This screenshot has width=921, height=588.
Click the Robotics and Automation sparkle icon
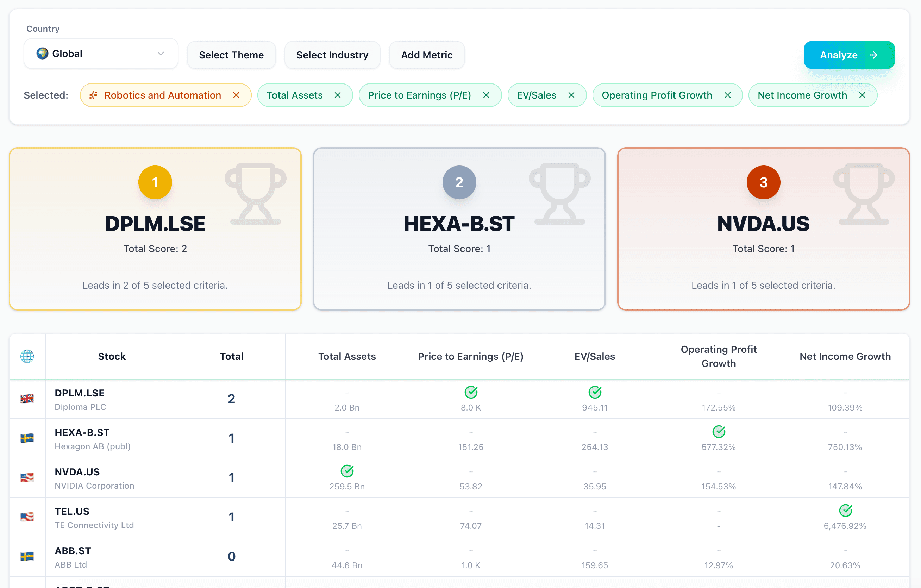coord(93,95)
